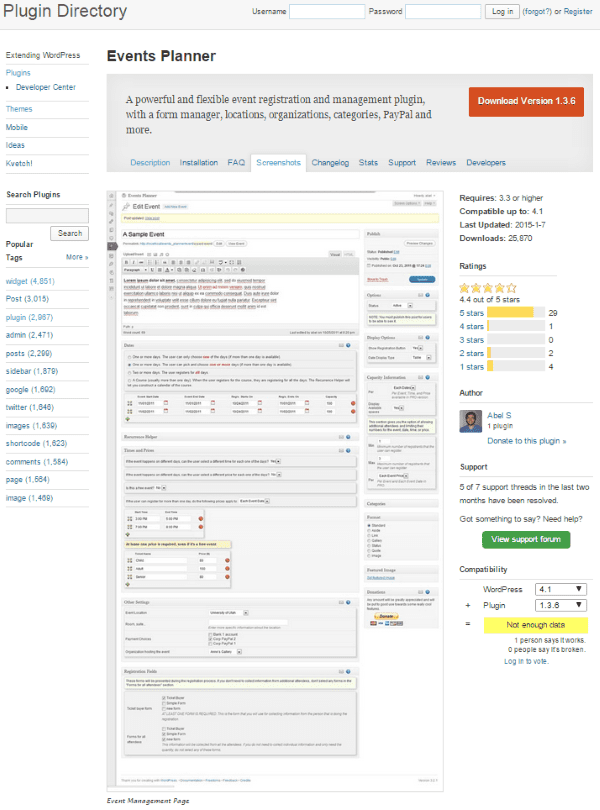This screenshot has width=600, height=810.
Task: Filter reviews by 4 stars
Action: (471, 326)
